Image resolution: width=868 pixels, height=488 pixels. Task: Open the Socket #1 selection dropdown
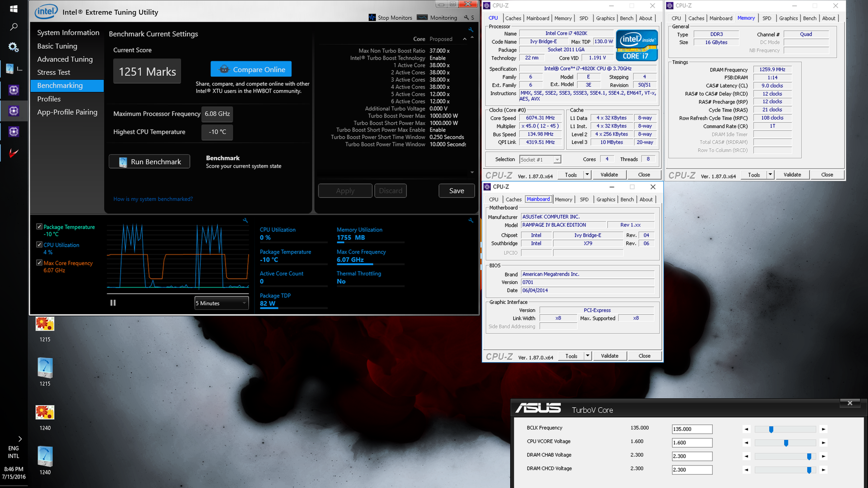click(x=540, y=160)
